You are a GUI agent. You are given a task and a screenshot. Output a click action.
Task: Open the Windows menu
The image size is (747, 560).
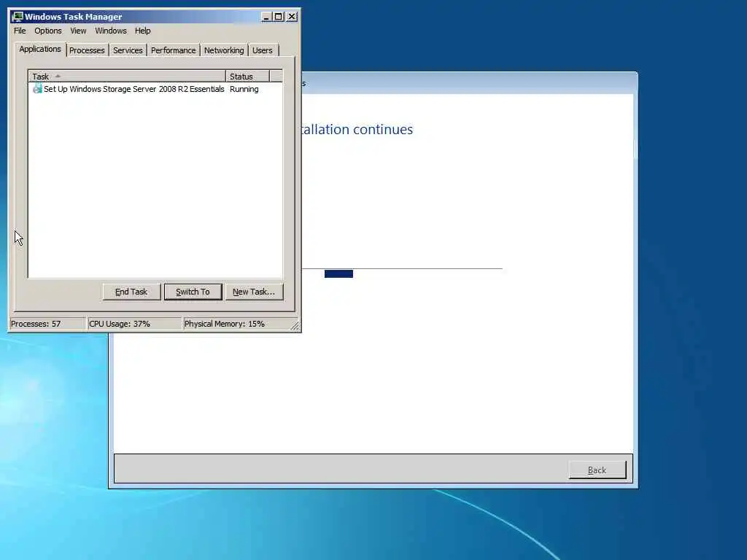click(x=111, y=31)
